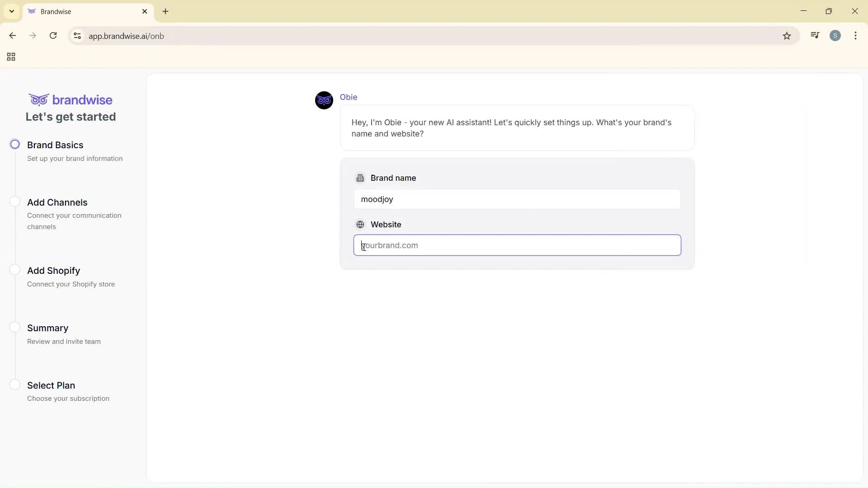Switch to the Brandwise browser tab
Viewport: 868px width, 488px height.
click(x=72, y=11)
